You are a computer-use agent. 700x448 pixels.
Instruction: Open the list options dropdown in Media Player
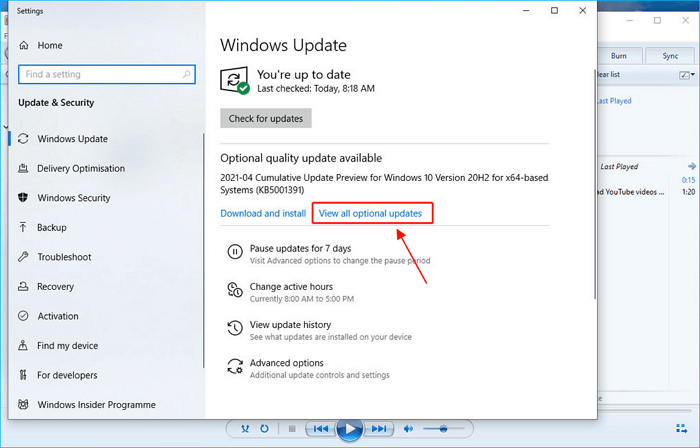[x=687, y=75]
